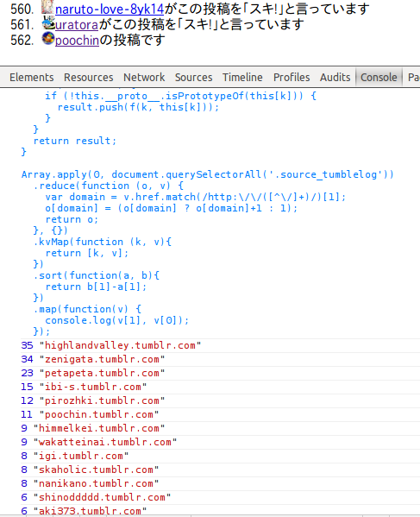Click the wakatteinai.tumblr.com log line
Screen dimensions: 420x517
click(220, 442)
